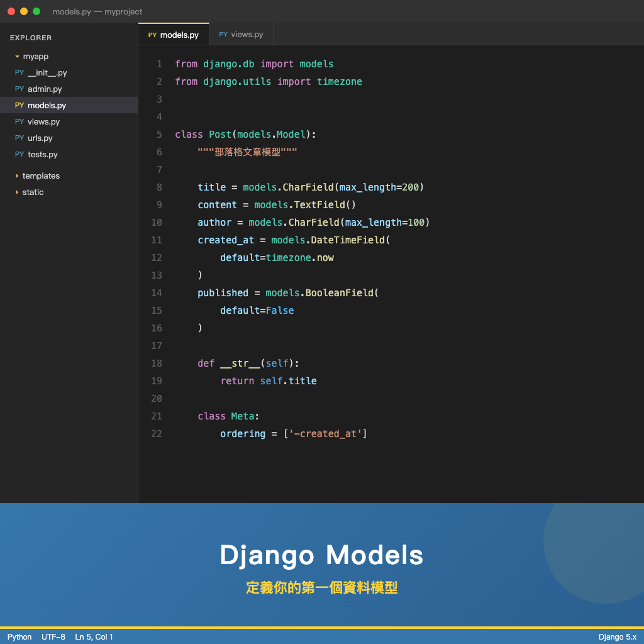Click the UTF-8 encoding status item
The image size is (644, 644).
(53, 636)
